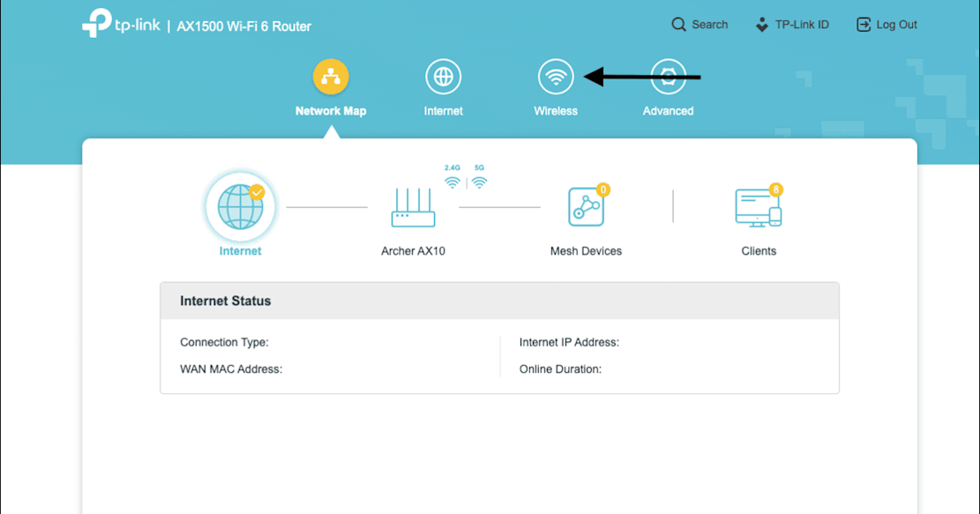This screenshot has height=514, width=980.
Task: Click the 2.4G Wi-Fi signal icon
Action: (x=452, y=183)
